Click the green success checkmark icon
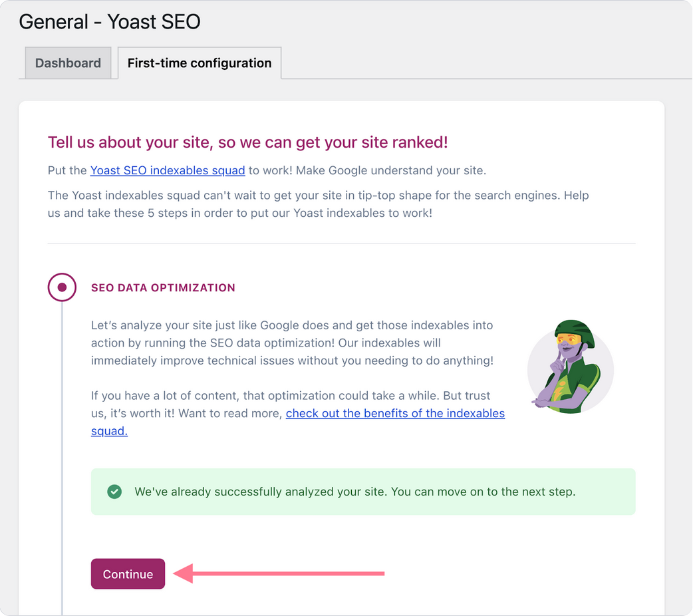Screen dimensions: 693x616 pos(114,492)
